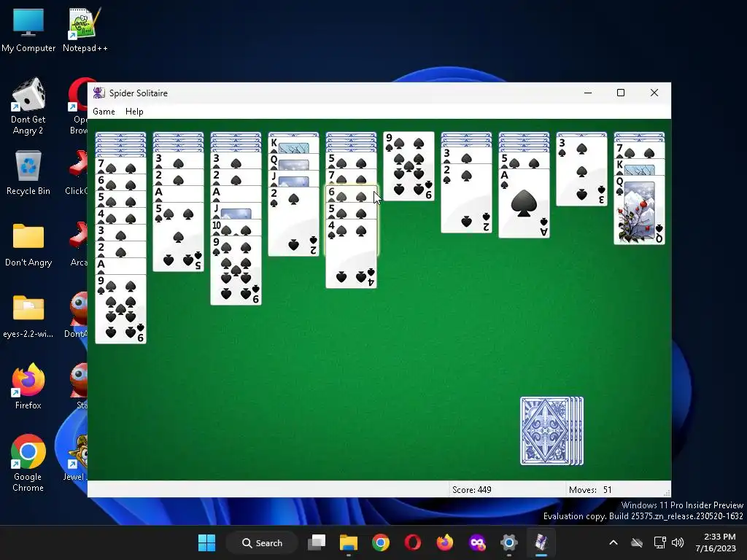
Task: Open the purple mask app on taskbar
Action: 477,542
